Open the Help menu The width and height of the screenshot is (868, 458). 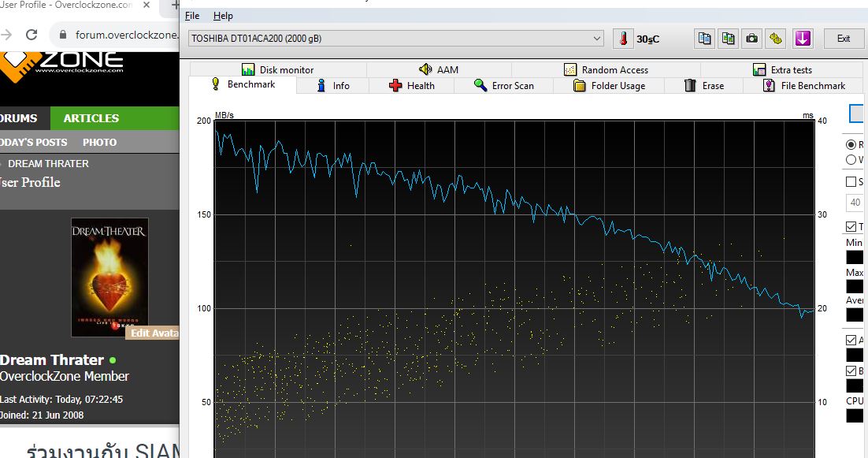tap(223, 16)
